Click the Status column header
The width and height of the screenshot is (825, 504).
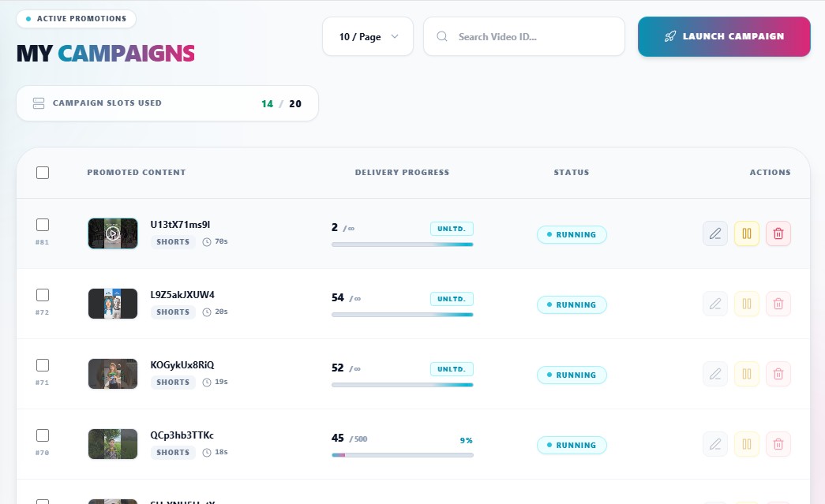tap(572, 173)
